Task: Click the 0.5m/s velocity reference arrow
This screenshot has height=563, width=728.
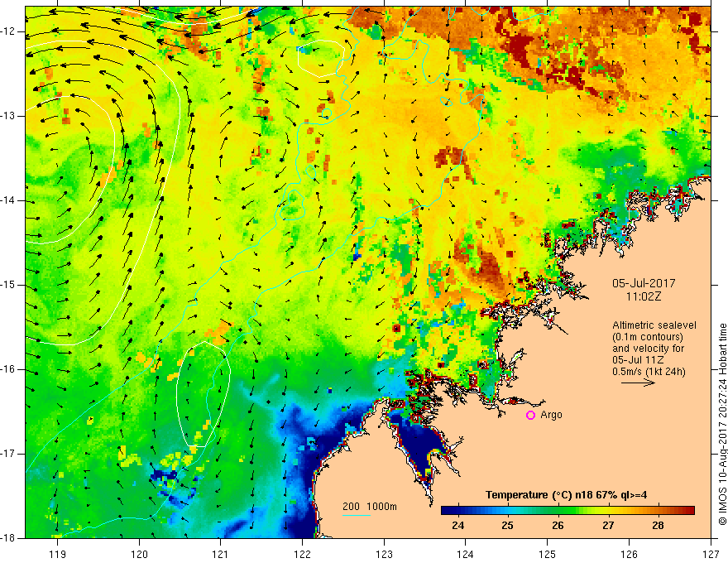Action: pos(638,383)
